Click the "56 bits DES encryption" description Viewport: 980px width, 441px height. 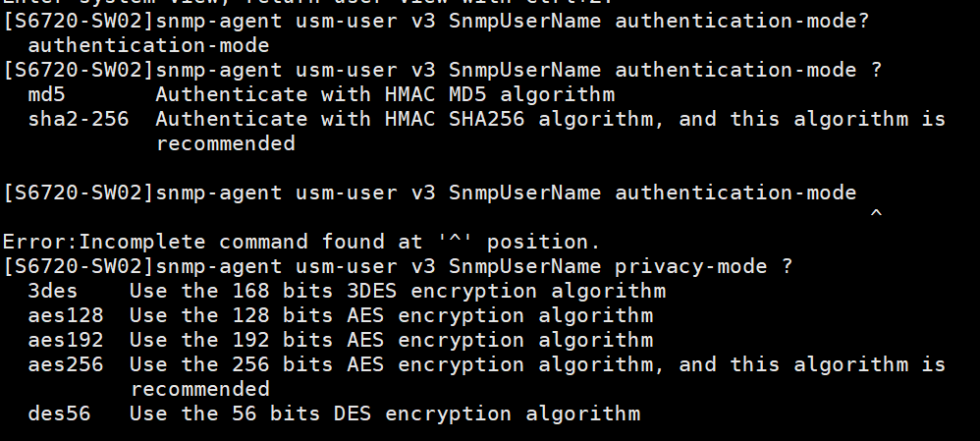(384, 413)
